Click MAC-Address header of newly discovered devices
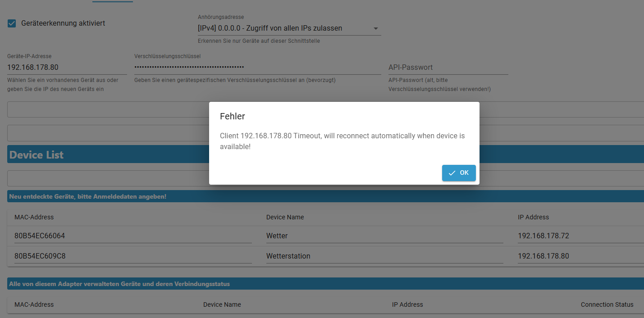This screenshot has width=644, height=318. pyautogui.click(x=34, y=217)
